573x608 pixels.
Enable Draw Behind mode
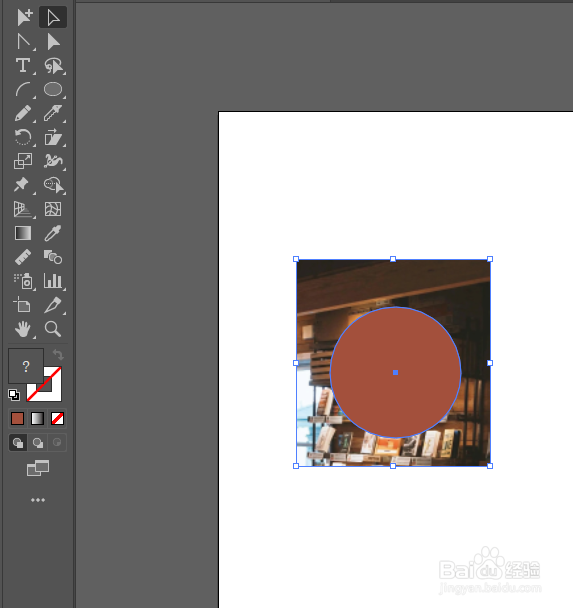click(x=38, y=442)
